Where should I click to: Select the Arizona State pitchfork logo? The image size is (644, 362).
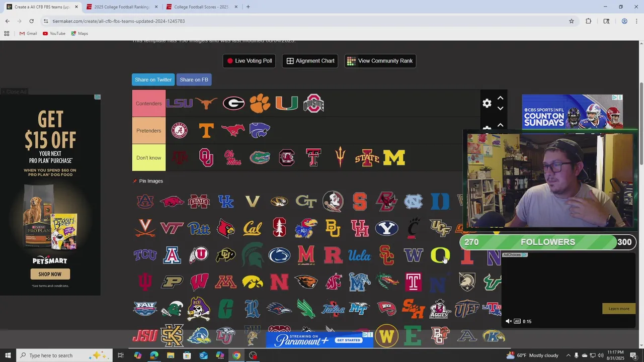tap(341, 157)
